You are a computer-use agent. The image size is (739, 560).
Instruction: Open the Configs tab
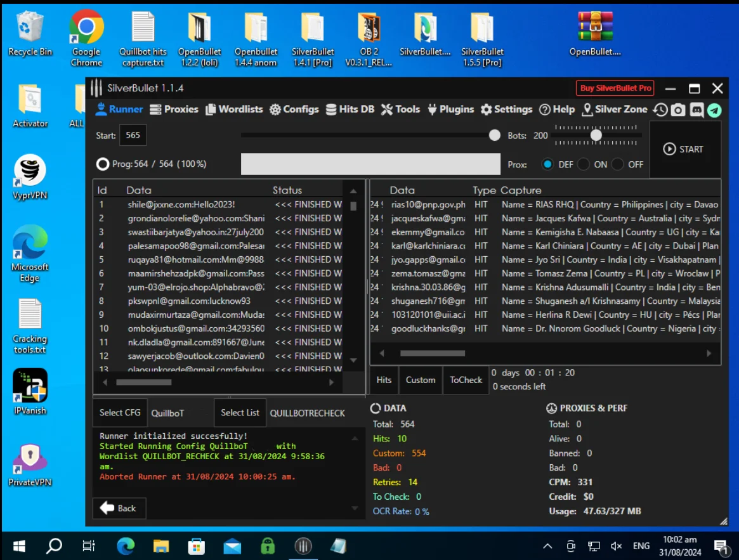pos(294,109)
